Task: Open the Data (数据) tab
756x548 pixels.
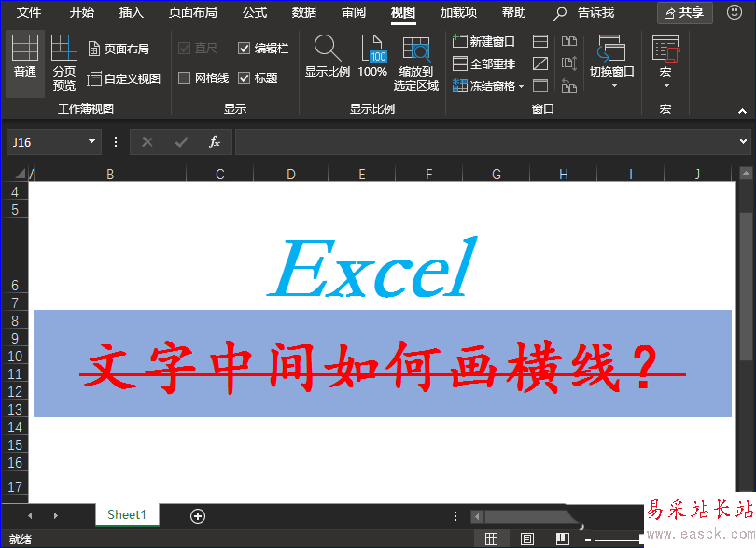Action: [x=304, y=12]
